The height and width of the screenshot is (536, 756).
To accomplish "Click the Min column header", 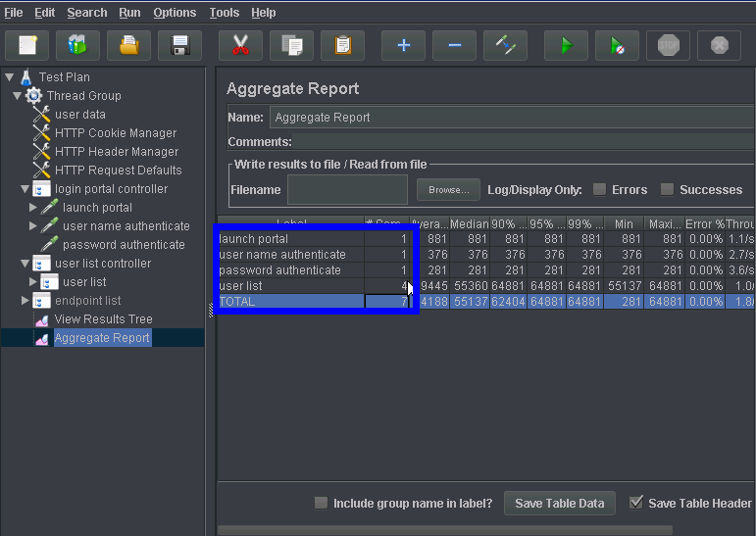I will point(624,223).
